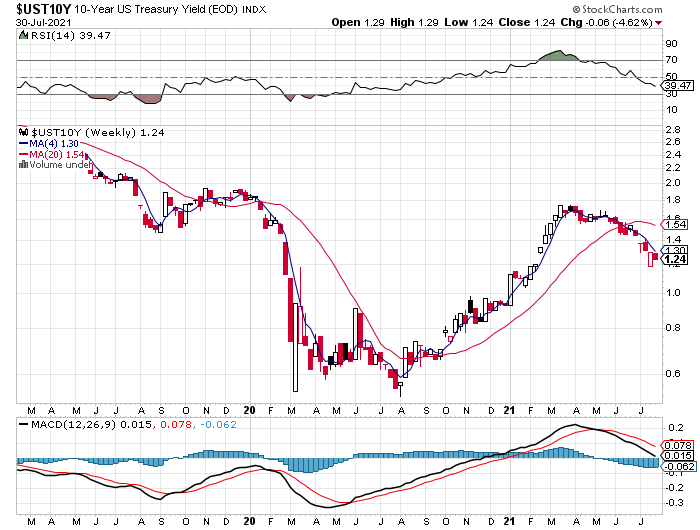Viewport: 700px width, 530px height.
Task: Click the Chg -0.06 (-4.62%) value
Action: pos(606,22)
